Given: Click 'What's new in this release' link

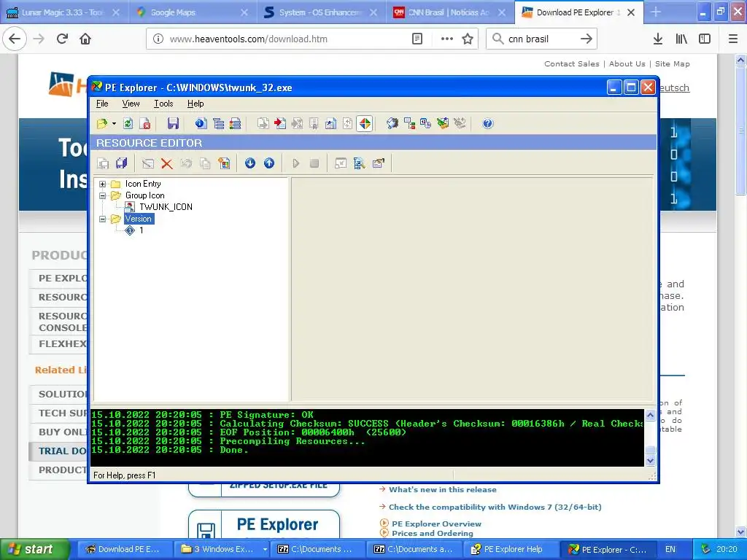Looking at the screenshot, I should coord(443,489).
